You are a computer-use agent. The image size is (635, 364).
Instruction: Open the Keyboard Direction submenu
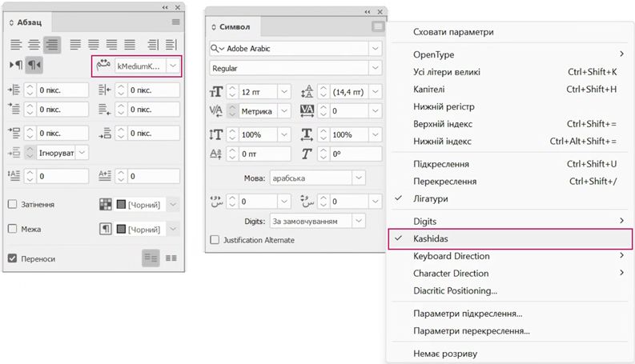pos(509,256)
